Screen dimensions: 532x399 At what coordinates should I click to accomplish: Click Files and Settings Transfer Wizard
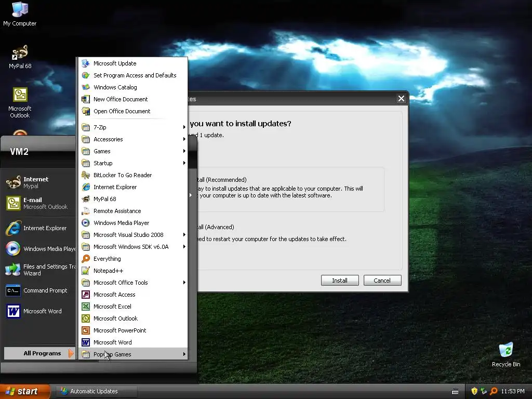[39, 270]
